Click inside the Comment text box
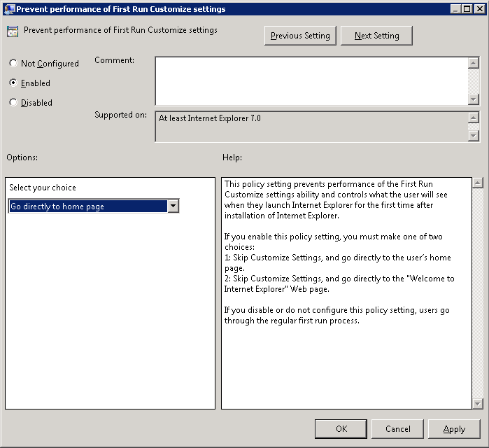 [x=311, y=80]
